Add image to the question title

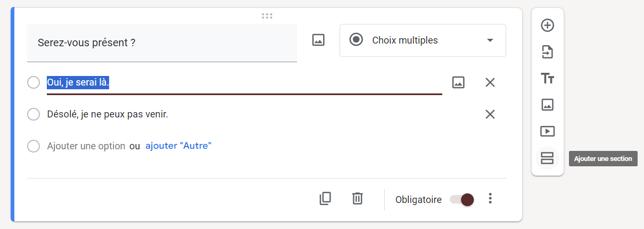pyautogui.click(x=318, y=40)
